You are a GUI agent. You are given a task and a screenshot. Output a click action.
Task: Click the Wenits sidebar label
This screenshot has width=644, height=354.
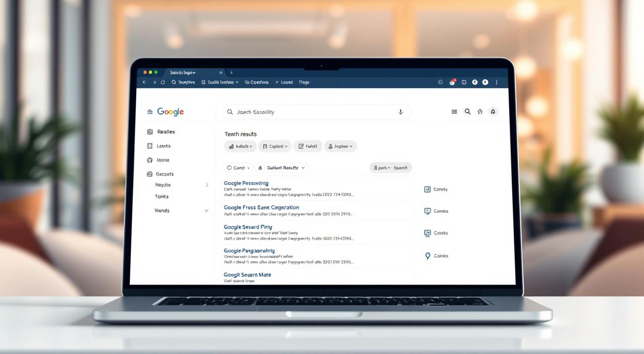point(162,211)
